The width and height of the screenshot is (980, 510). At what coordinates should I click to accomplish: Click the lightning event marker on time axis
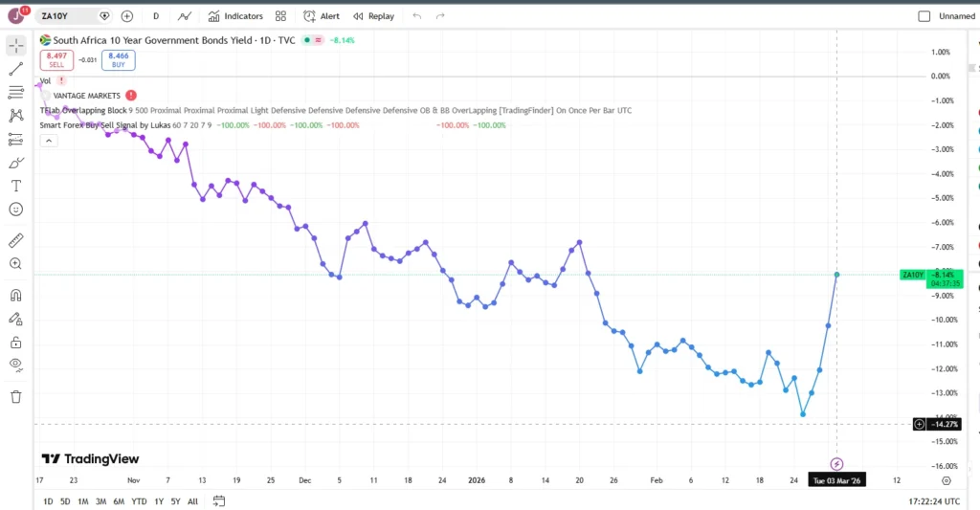click(836, 464)
